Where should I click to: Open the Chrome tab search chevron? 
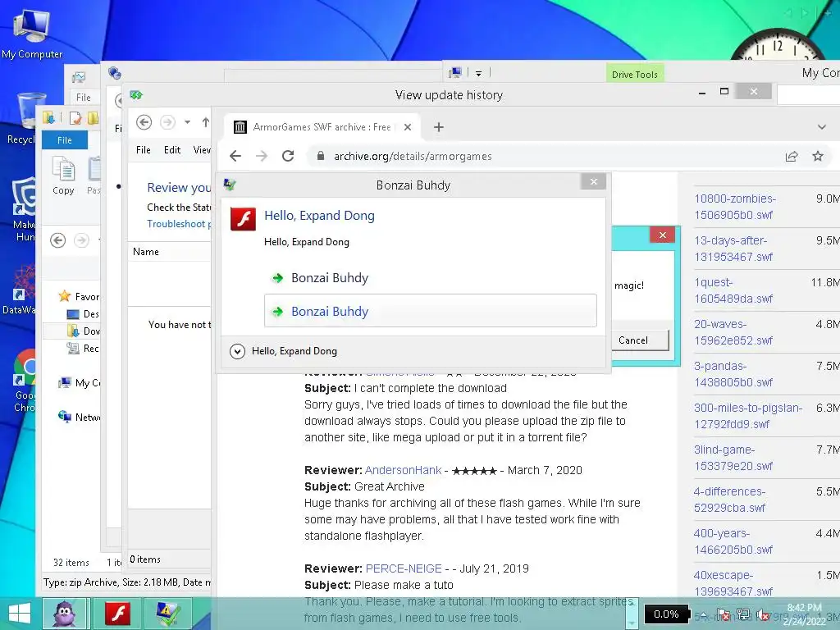[821, 127]
